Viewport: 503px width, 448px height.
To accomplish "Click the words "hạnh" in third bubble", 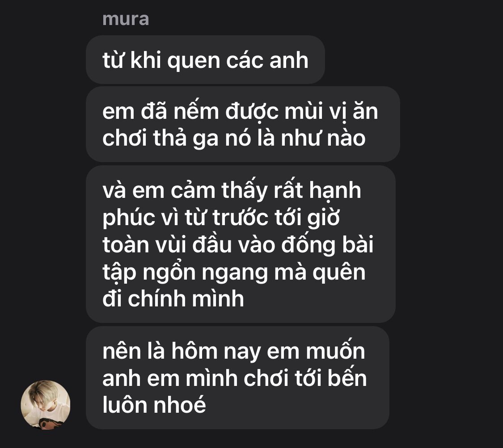I will coord(335,190).
